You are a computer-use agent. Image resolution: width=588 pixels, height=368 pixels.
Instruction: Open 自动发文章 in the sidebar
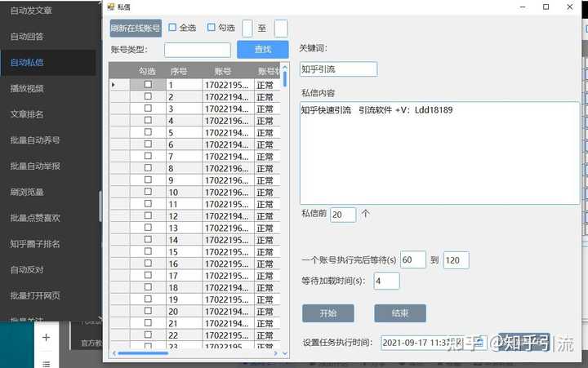[x=31, y=11]
